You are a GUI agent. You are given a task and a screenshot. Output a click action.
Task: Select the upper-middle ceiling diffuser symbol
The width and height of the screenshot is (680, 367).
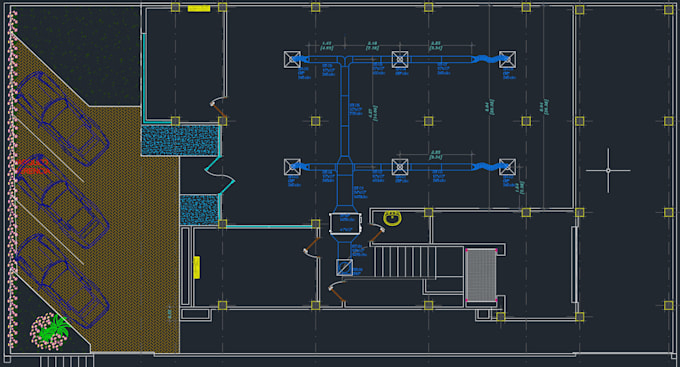(400, 59)
